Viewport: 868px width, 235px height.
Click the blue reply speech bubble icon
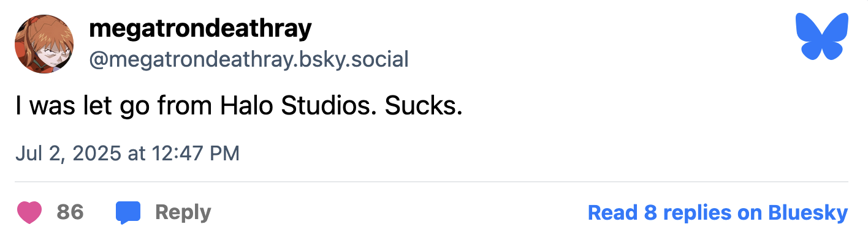point(128,212)
